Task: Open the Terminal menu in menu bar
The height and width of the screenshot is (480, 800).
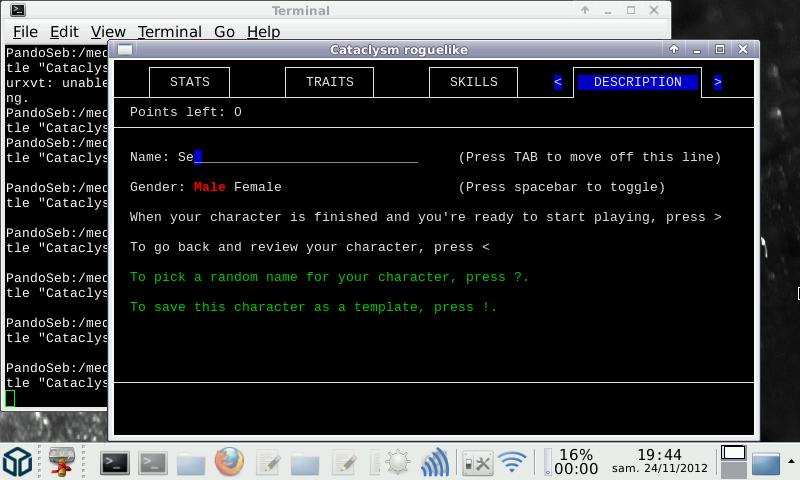Action: pyautogui.click(x=170, y=32)
